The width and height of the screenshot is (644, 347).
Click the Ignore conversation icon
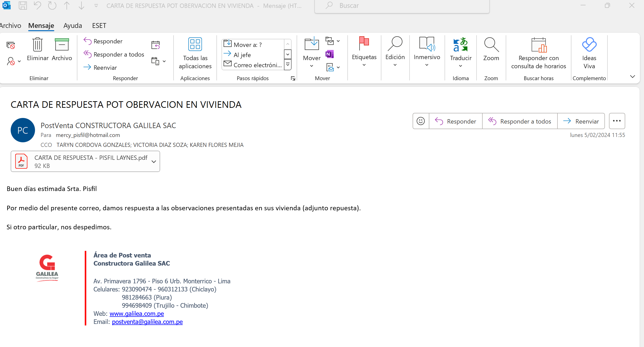click(x=11, y=45)
